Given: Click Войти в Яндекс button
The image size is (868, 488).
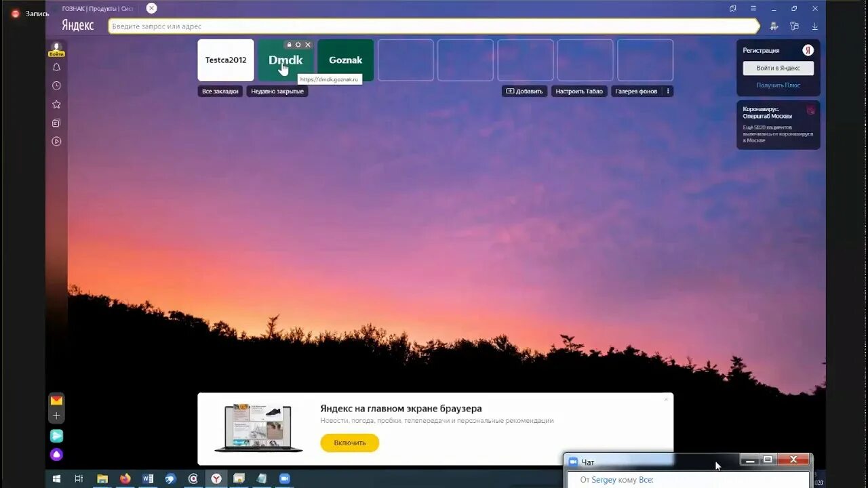Looking at the screenshot, I should click(x=778, y=68).
